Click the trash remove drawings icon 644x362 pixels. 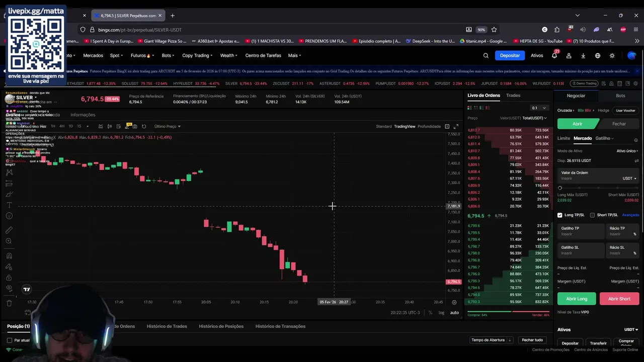(9, 303)
